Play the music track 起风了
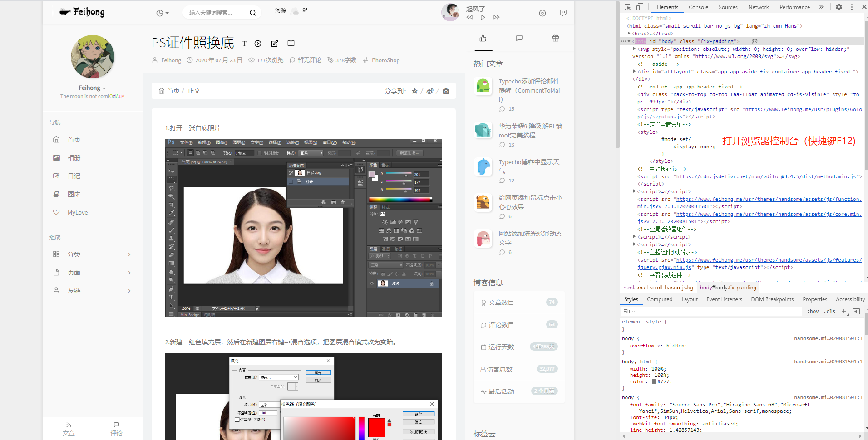This screenshot has width=868, height=440. point(483,17)
